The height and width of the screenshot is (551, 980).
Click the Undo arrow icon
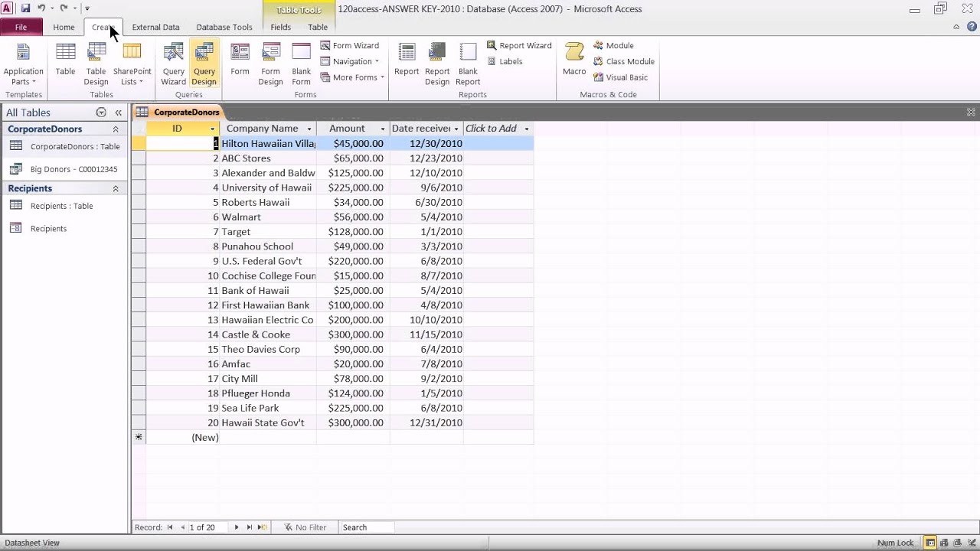coord(41,8)
